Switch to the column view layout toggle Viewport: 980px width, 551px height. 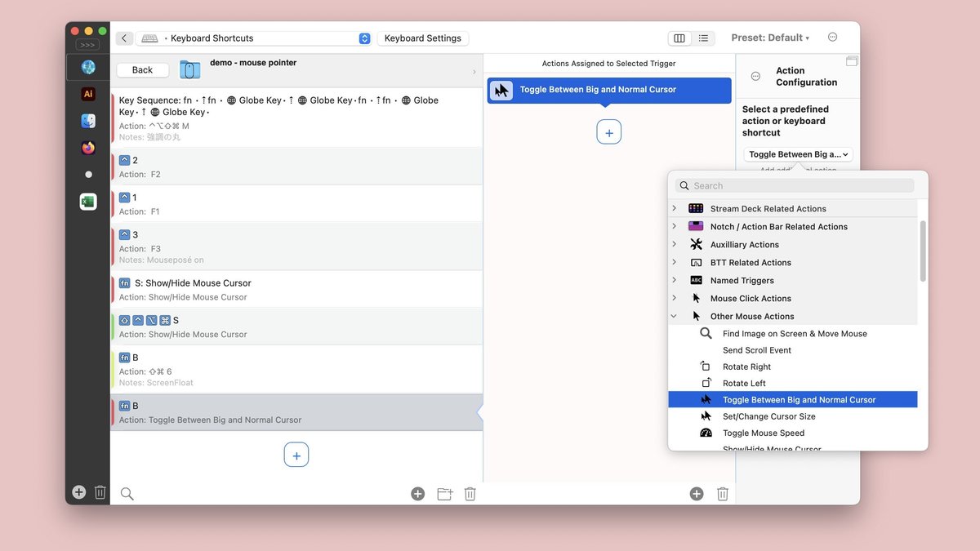[x=679, y=38]
